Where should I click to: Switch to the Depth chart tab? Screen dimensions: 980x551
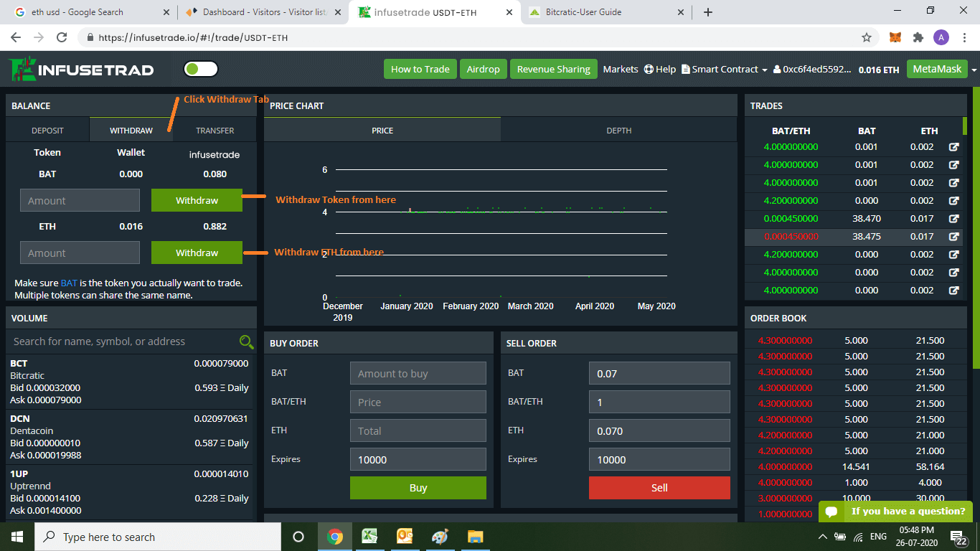tap(619, 130)
